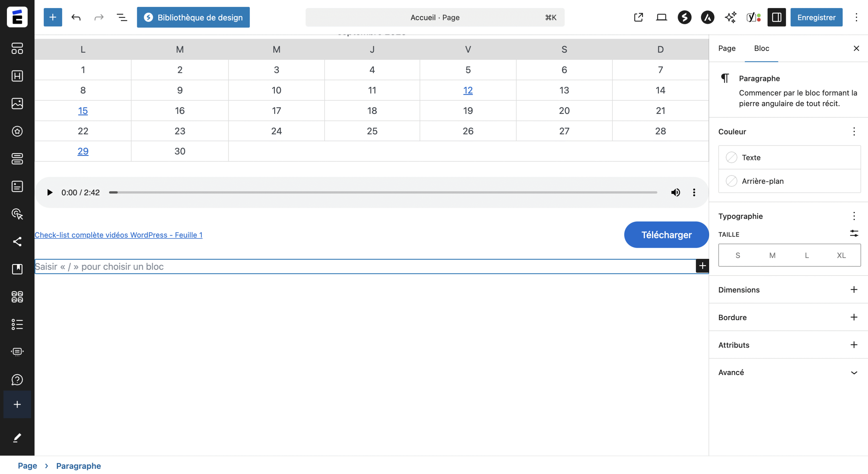Toggle the settings sidebar panel button
This screenshot has height=474, width=868.
(776, 17)
